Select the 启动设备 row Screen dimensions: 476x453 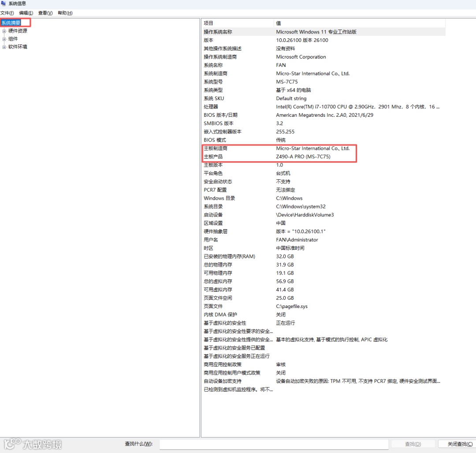324,215
